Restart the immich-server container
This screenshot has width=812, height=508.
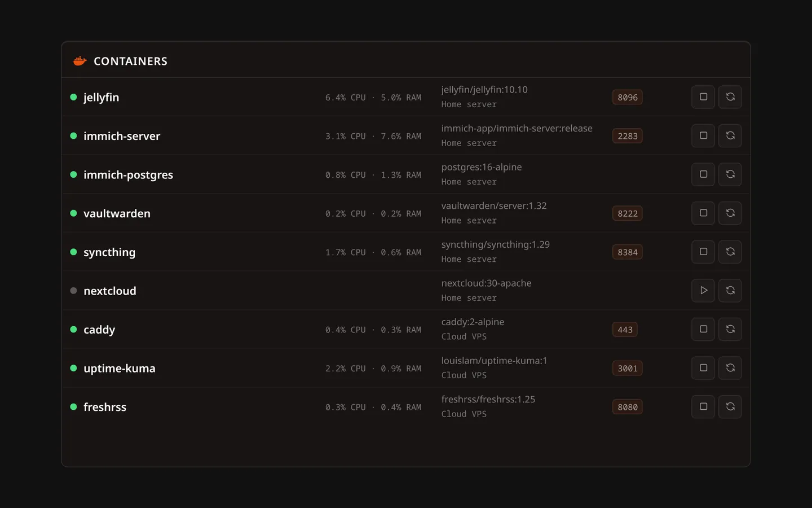[730, 136]
